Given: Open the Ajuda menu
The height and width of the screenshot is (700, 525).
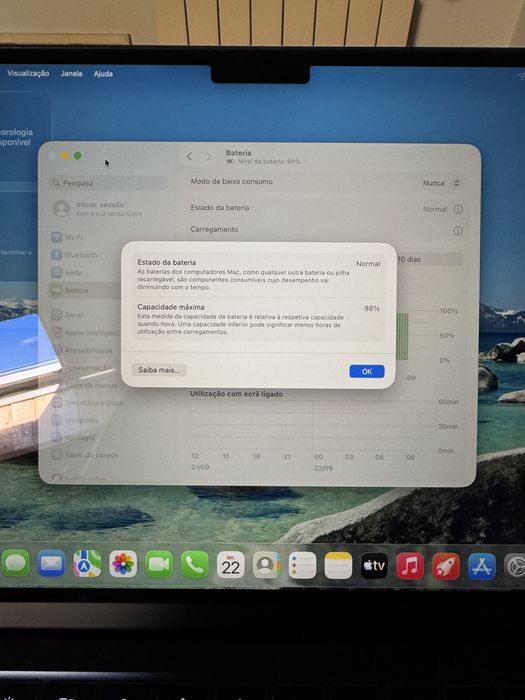Looking at the screenshot, I should point(103,74).
